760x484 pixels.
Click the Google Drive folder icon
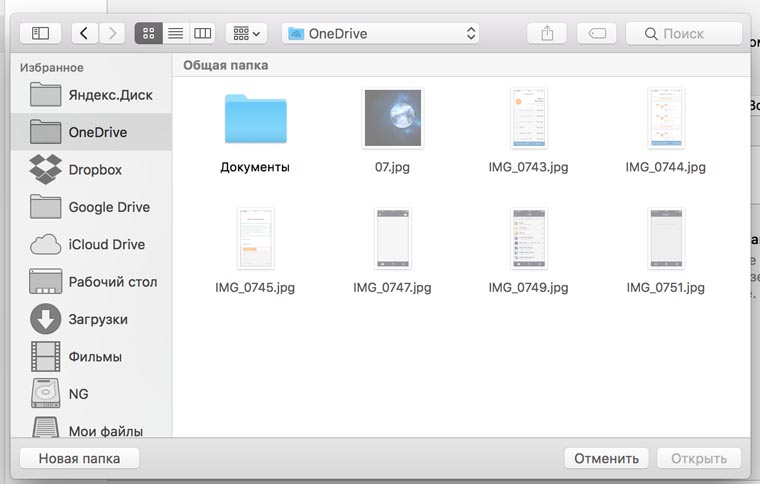tap(46, 207)
